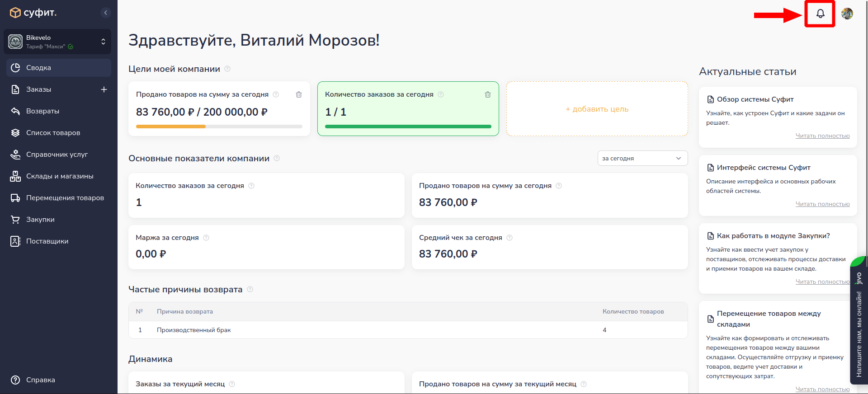Open the notifications bell
Viewport: 868px width, 394px height.
(x=820, y=14)
